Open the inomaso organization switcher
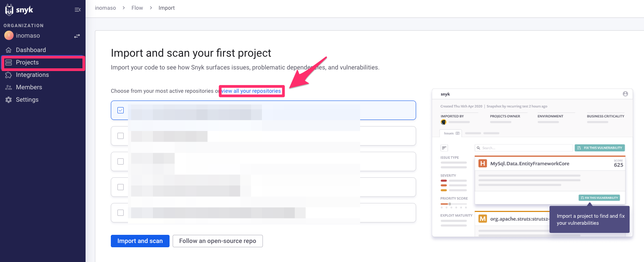The width and height of the screenshot is (644, 262). point(28,36)
